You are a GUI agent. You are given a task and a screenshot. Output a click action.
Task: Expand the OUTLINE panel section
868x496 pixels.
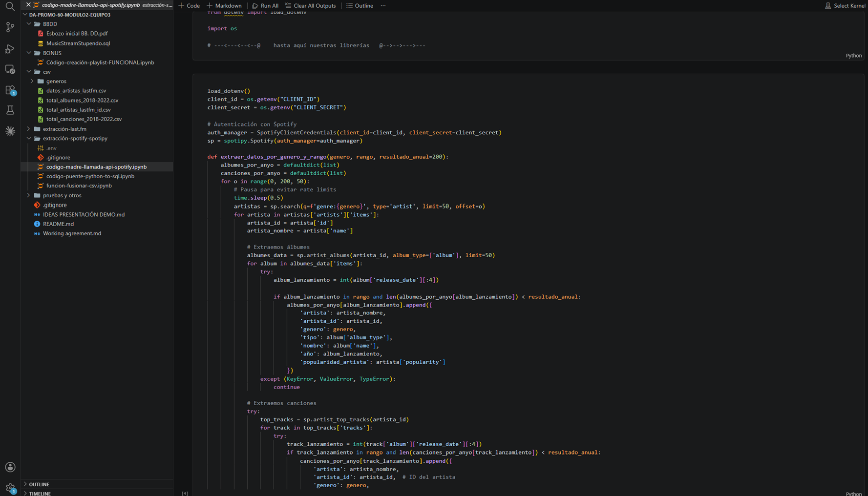pos(39,484)
